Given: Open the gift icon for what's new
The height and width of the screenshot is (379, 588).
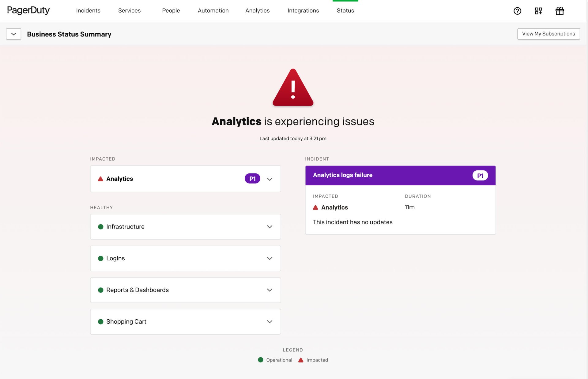Looking at the screenshot, I should coord(560,11).
